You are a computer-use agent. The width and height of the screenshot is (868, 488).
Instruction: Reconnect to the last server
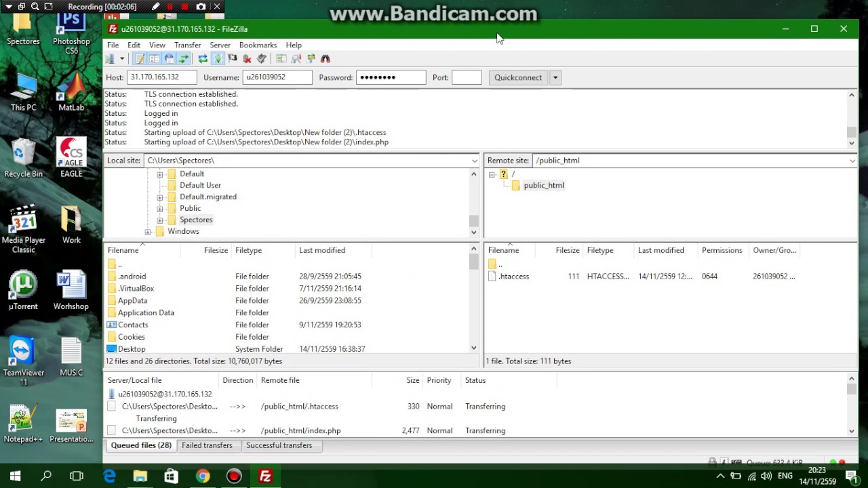click(262, 59)
